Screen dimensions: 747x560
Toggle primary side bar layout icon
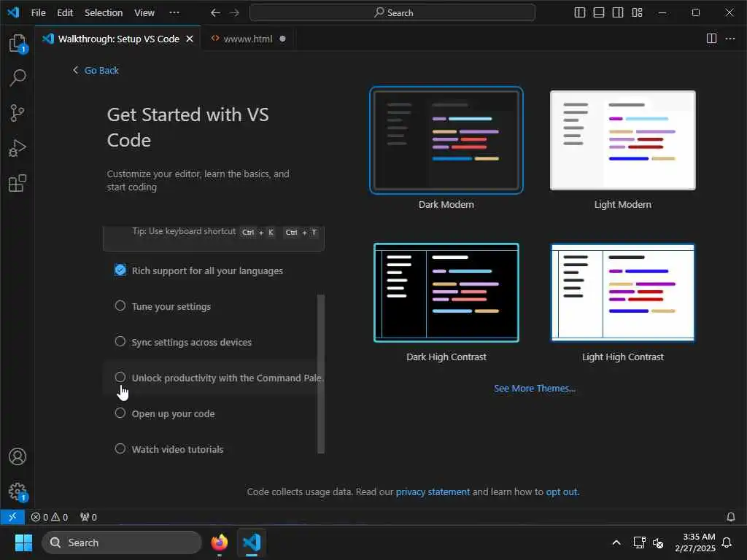(580, 13)
